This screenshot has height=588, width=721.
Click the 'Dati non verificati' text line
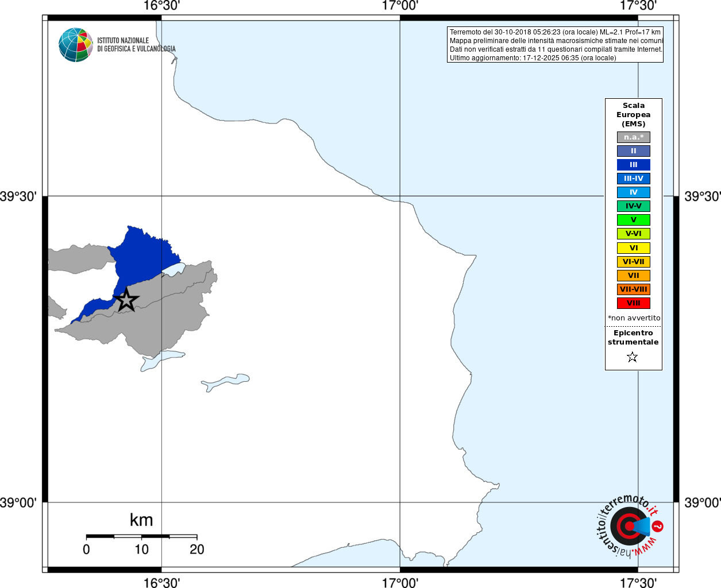coord(556,49)
